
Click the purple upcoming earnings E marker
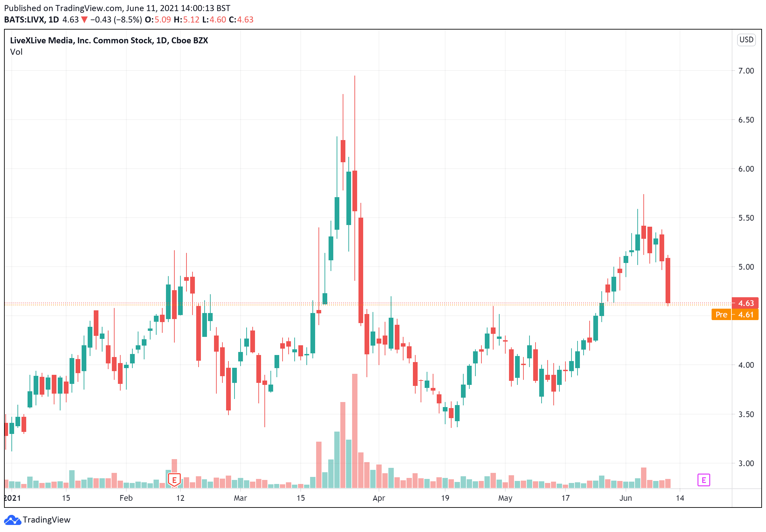coord(704,480)
